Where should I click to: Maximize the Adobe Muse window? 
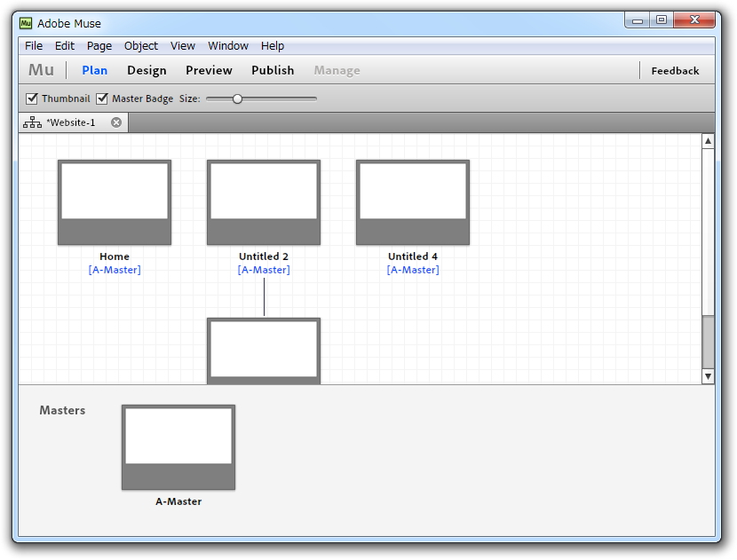coord(662,20)
